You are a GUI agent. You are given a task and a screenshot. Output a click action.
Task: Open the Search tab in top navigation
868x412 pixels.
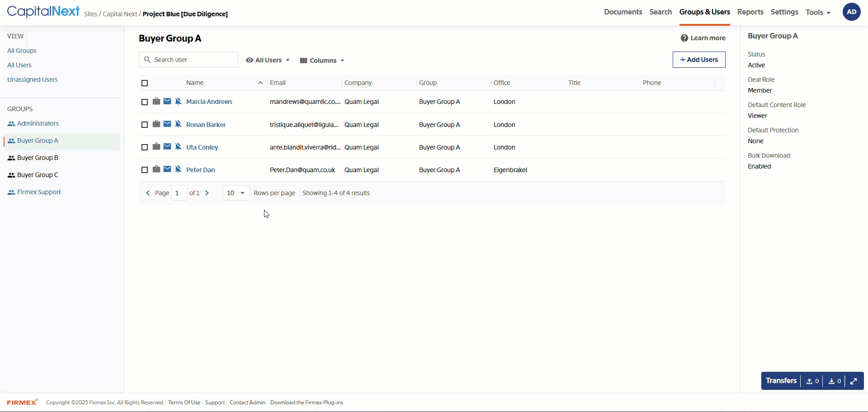[x=660, y=12]
